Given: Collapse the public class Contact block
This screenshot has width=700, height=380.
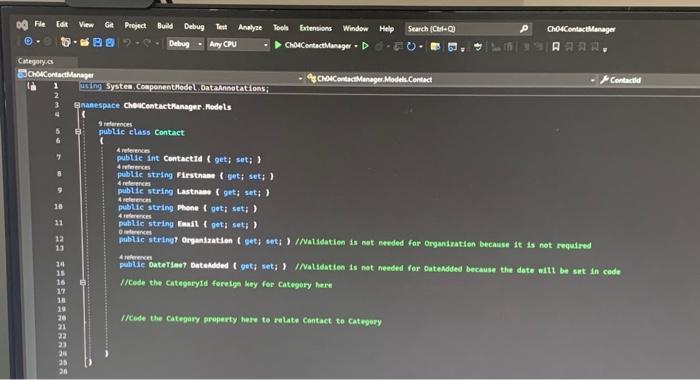Looking at the screenshot, I should click(x=78, y=132).
